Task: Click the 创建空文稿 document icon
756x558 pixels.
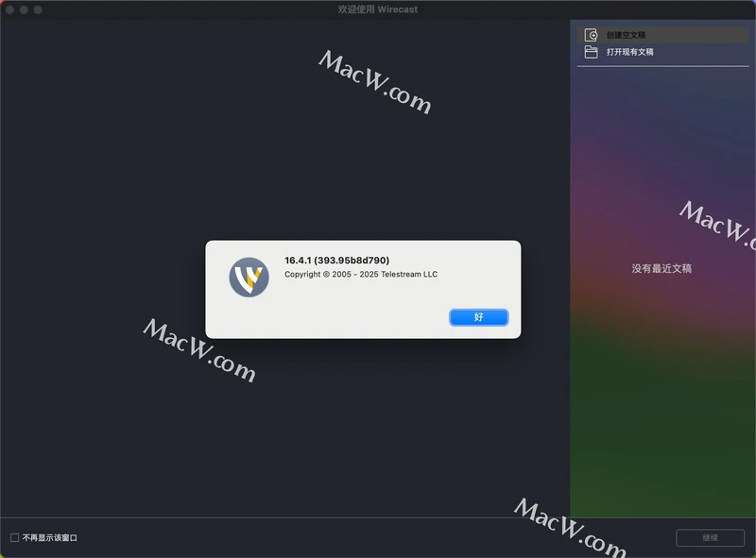Action: point(592,35)
